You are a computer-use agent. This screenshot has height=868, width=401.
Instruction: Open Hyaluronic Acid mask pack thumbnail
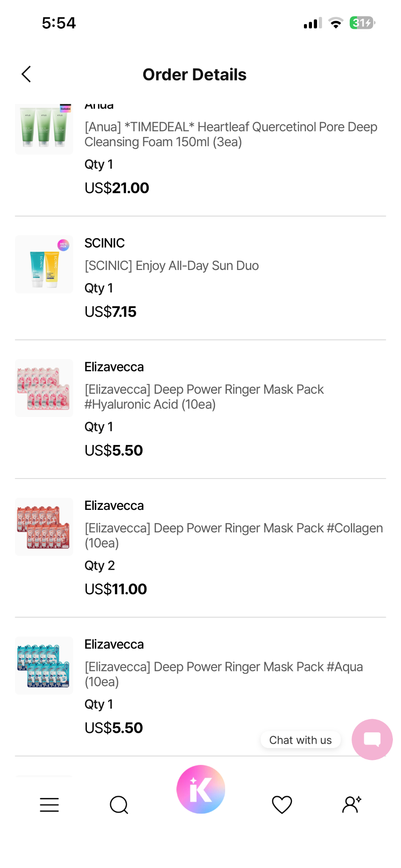(44, 388)
